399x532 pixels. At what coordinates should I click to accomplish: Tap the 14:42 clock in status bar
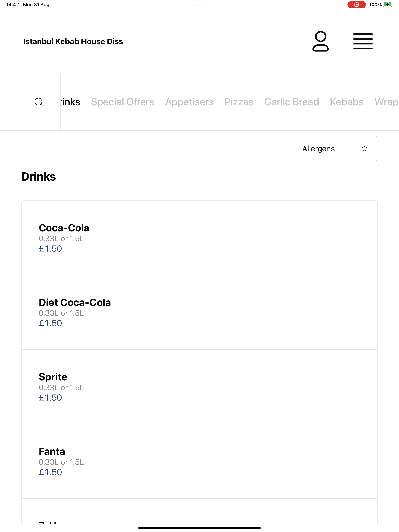coord(12,4)
